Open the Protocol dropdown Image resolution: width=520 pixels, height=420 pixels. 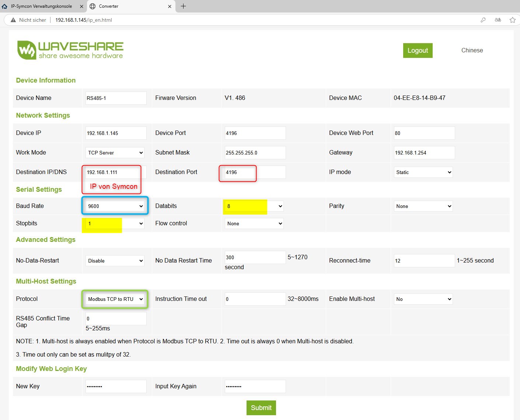(x=115, y=299)
